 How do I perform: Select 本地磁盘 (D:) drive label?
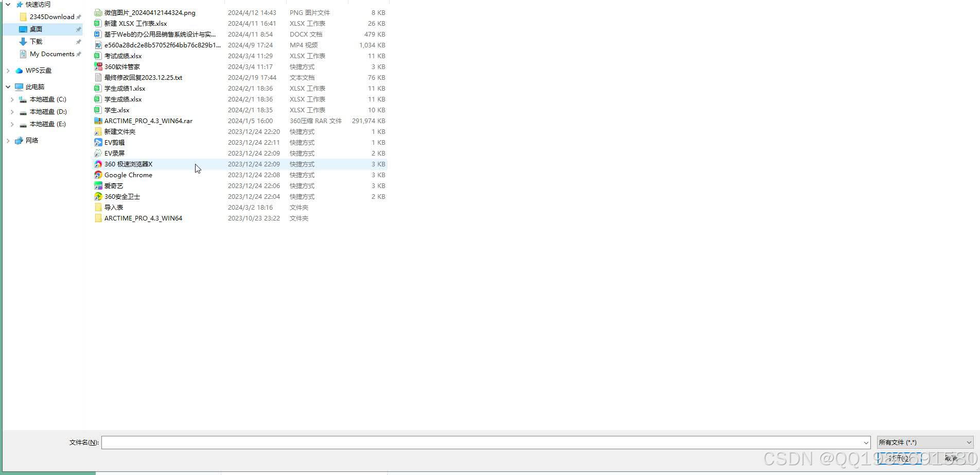click(48, 112)
